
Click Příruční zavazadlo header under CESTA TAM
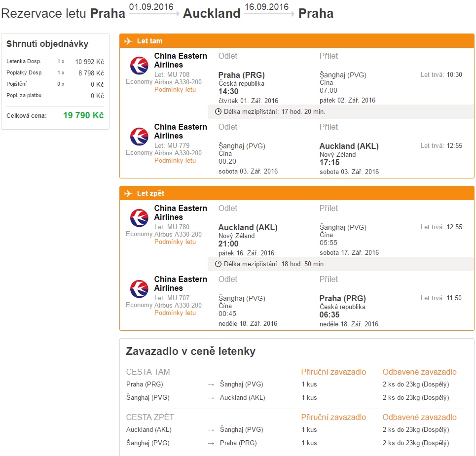[x=333, y=372]
